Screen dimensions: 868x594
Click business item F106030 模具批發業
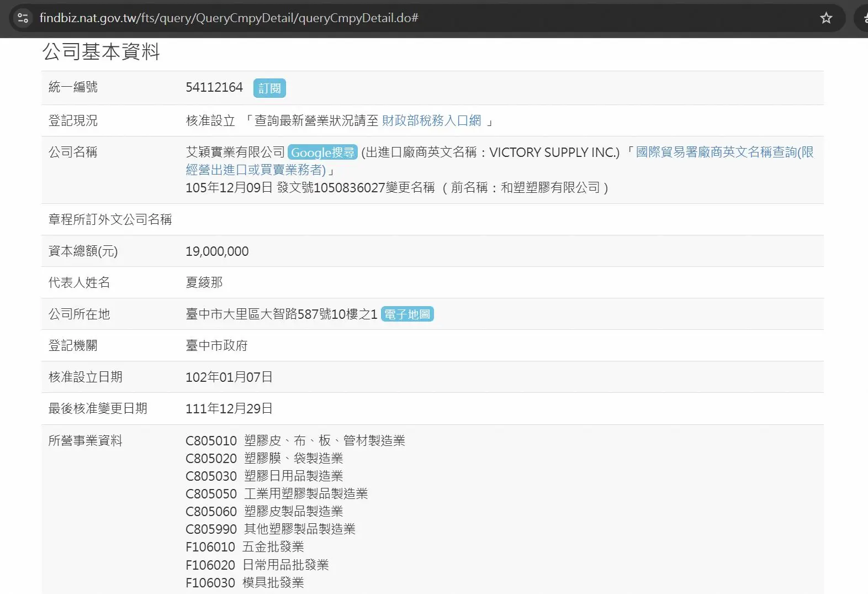click(x=245, y=583)
